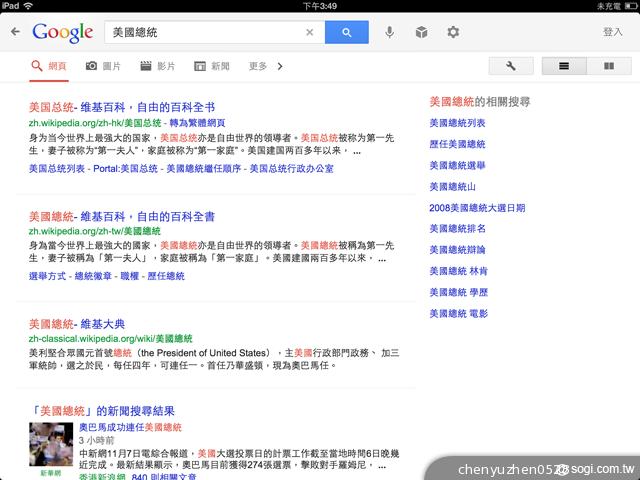Screen dimensions: 640x480
Task: Select the list view layout toggle
Action: (x=564, y=66)
